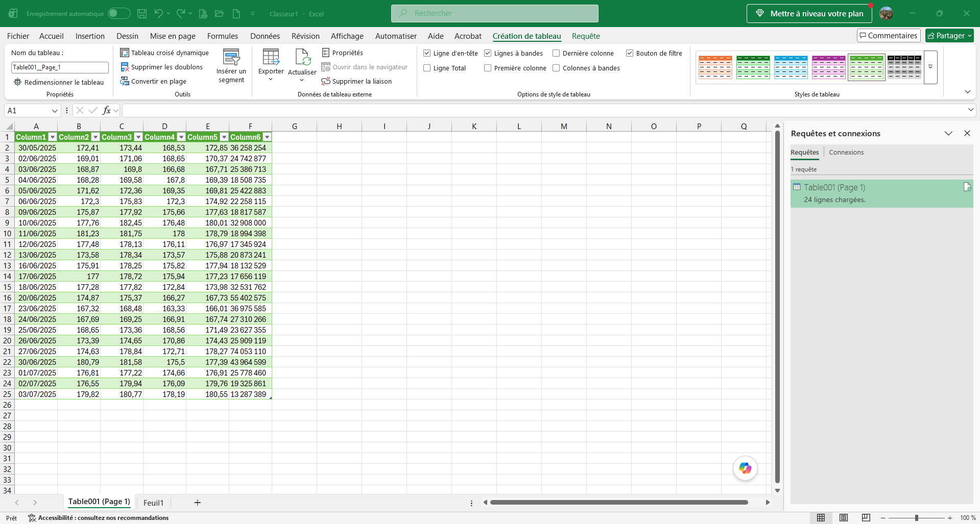Open the Requête ribbon tab

[x=586, y=36]
